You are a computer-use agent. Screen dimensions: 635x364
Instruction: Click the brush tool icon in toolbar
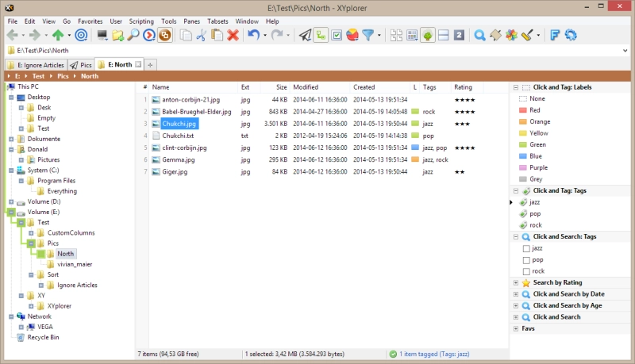(527, 35)
